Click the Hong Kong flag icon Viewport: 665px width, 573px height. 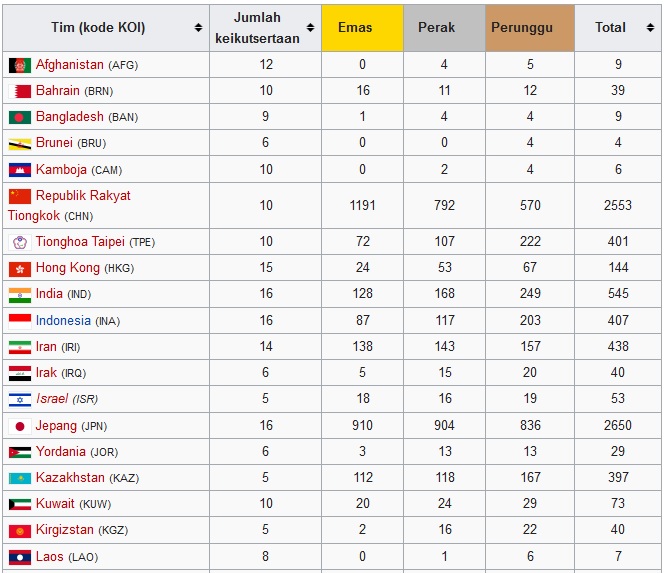pos(20,269)
